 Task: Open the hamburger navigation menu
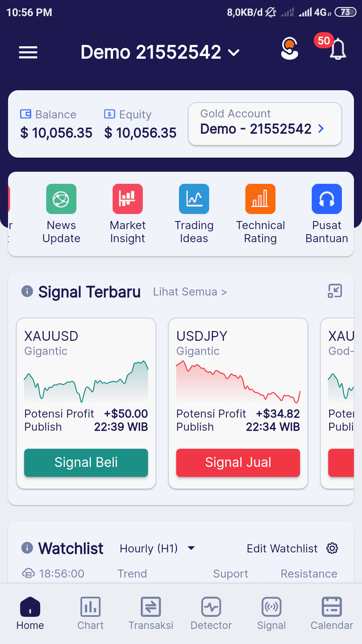coord(28,52)
